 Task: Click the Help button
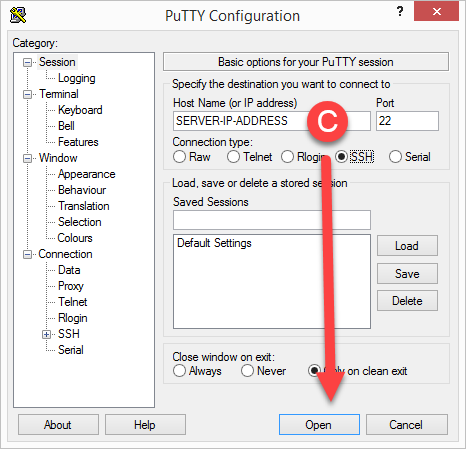tap(145, 425)
